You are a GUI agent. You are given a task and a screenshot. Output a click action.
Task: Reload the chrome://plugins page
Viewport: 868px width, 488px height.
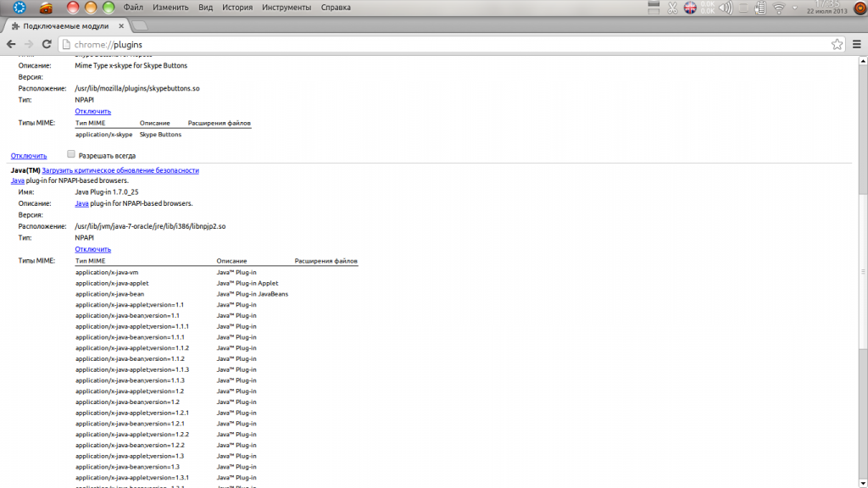coord(47,44)
